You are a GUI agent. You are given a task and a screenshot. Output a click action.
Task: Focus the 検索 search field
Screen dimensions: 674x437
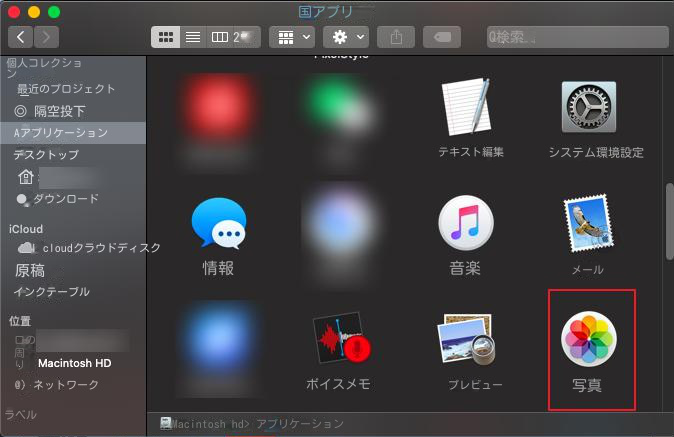tap(578, 37)
